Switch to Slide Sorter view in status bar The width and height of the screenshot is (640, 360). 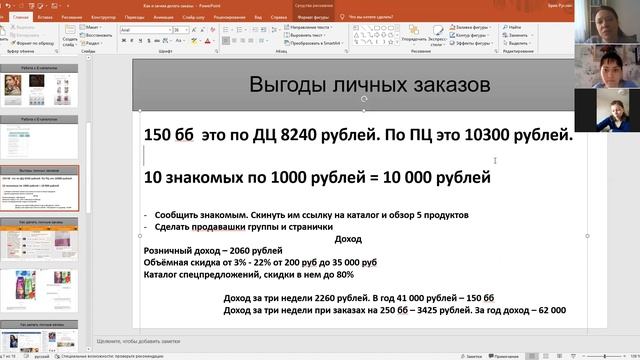[x=546, y=356]
